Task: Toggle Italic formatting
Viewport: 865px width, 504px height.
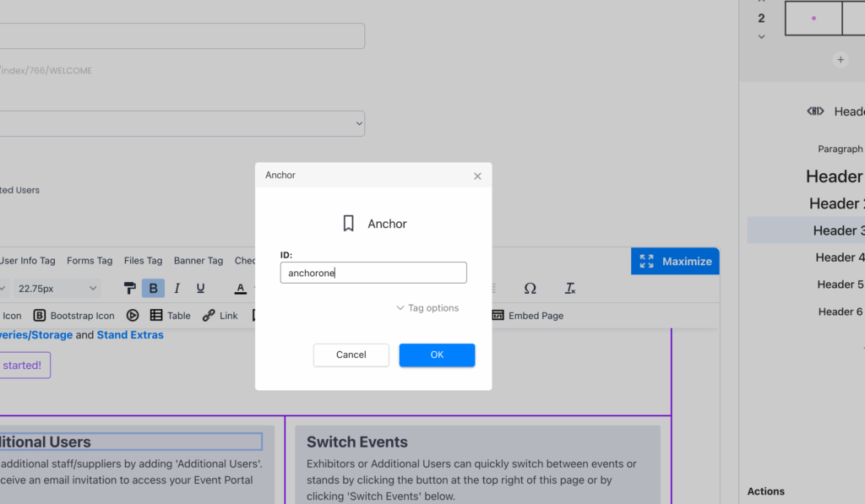Action: tap(177, 289)
